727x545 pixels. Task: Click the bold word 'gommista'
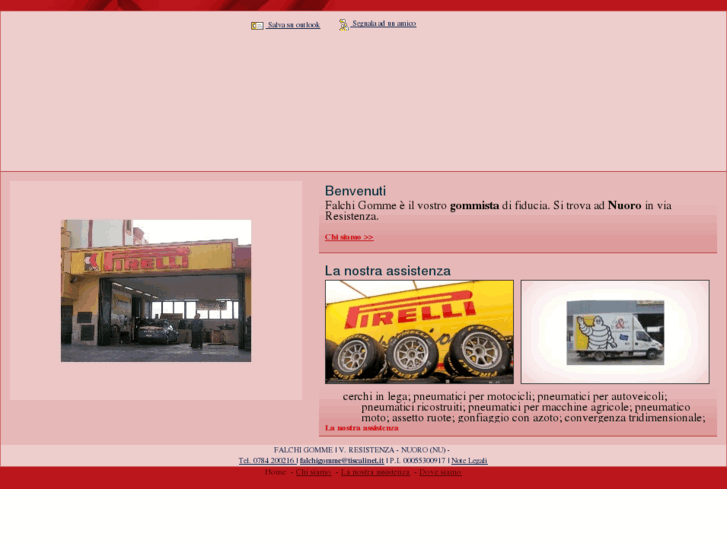[474, 205]
